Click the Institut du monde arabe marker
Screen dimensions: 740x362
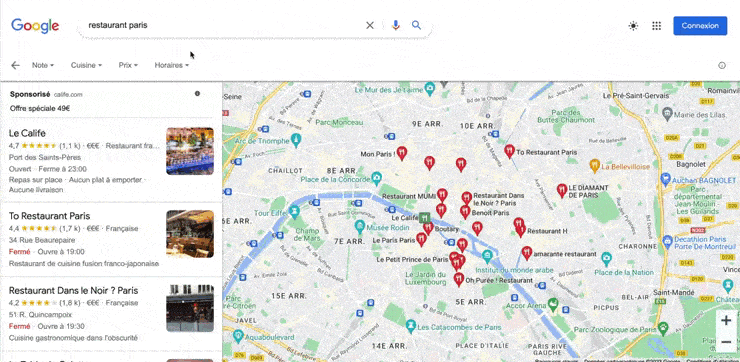(487, 257)
